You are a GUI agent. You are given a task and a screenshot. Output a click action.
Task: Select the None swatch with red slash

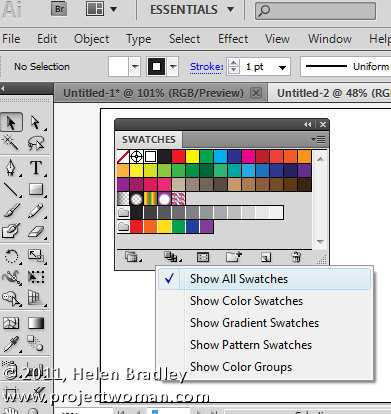coord(123,156)
